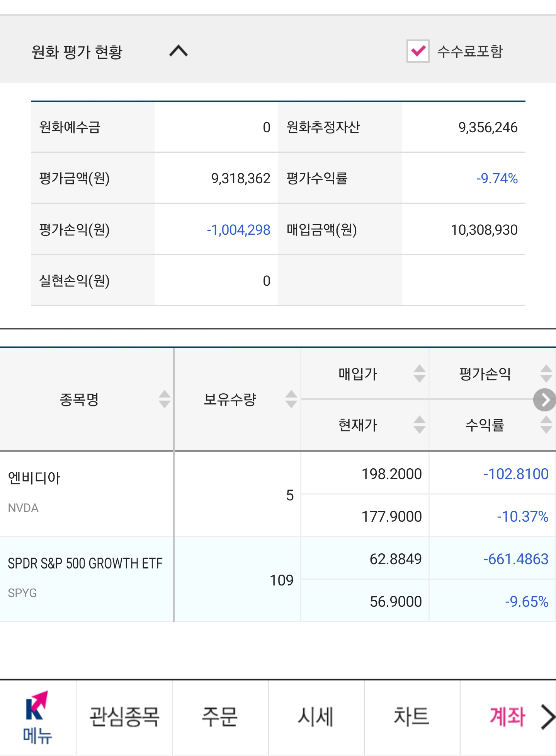
Task: Click 평가수익률 value -9.74%
Action: (x=497, y=179)
